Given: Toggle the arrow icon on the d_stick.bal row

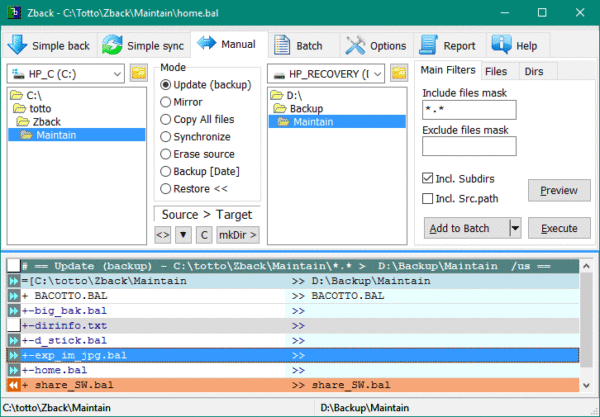Looking at the screenshot, I should [x=13, y=340].
